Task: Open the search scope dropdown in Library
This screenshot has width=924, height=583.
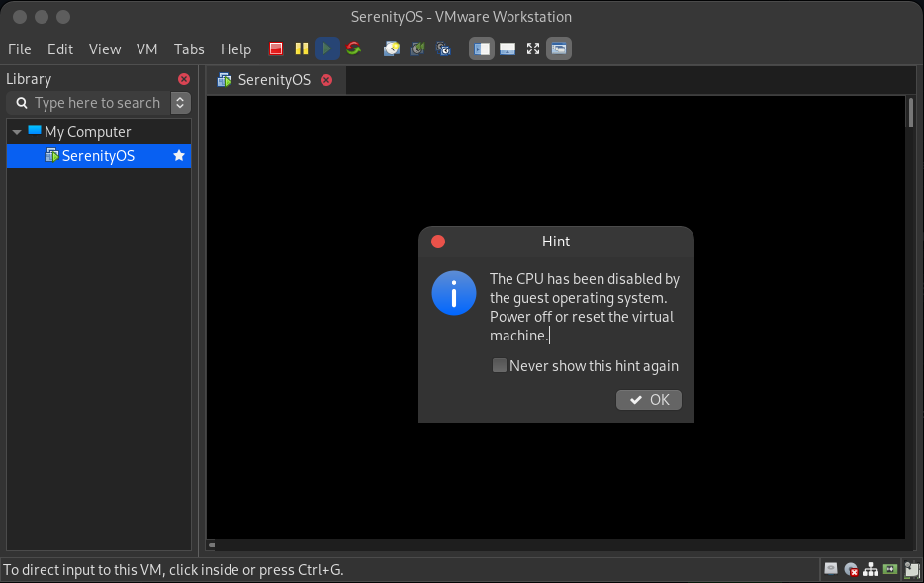Action: [x=180, y=102]
